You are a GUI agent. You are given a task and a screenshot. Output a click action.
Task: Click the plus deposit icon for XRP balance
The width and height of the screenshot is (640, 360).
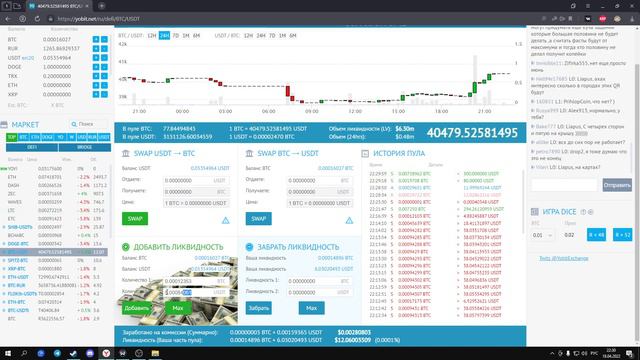[x=96, y=94]
